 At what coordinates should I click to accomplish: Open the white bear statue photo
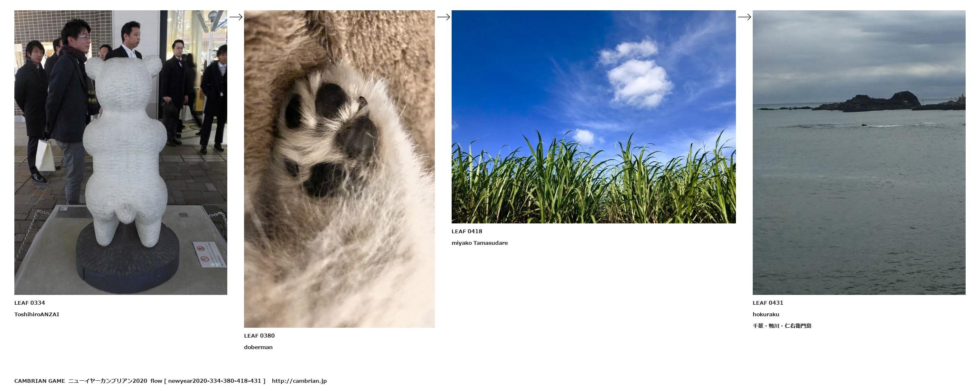click(x=121, y=152)
